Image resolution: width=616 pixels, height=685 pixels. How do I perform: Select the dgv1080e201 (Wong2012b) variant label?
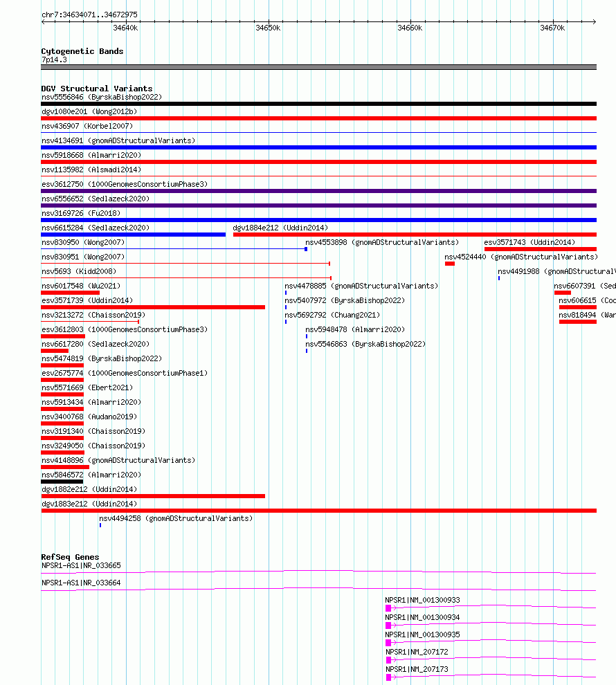89,111
